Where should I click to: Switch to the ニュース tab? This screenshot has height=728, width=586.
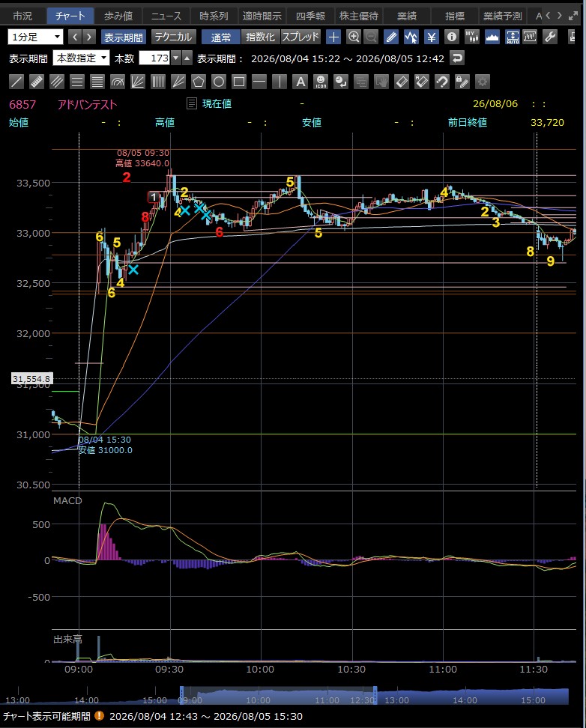pyautogui.click(x=166, y=16)
